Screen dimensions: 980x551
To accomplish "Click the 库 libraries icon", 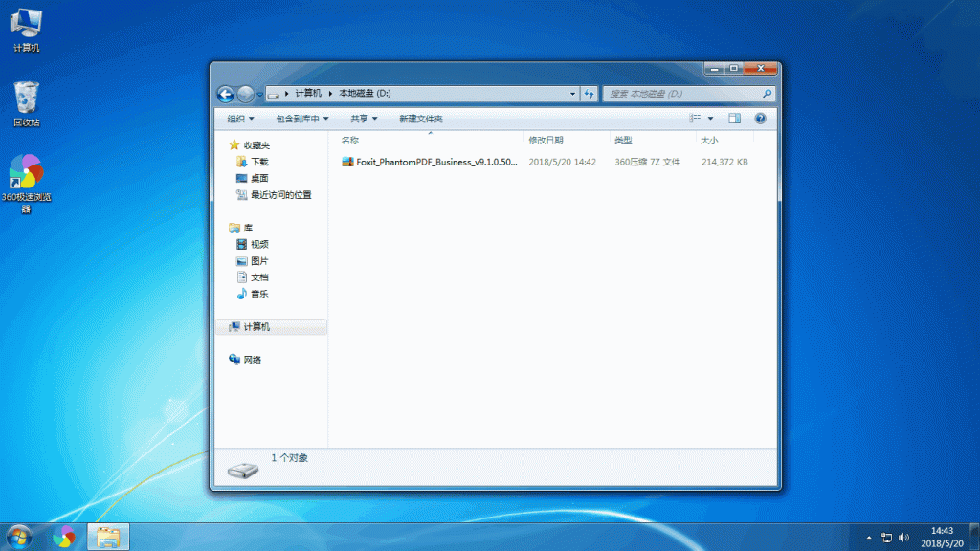I will point(234,228).
